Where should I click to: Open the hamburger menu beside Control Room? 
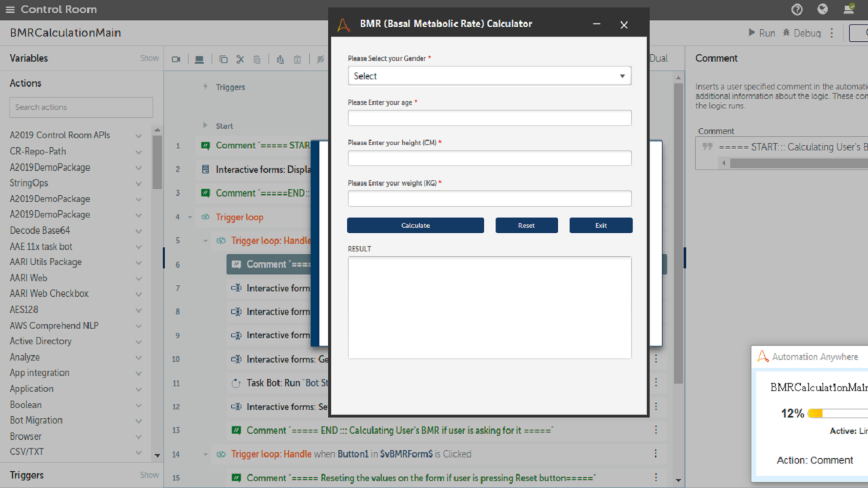pyautogui.click(x=10, y=9)
